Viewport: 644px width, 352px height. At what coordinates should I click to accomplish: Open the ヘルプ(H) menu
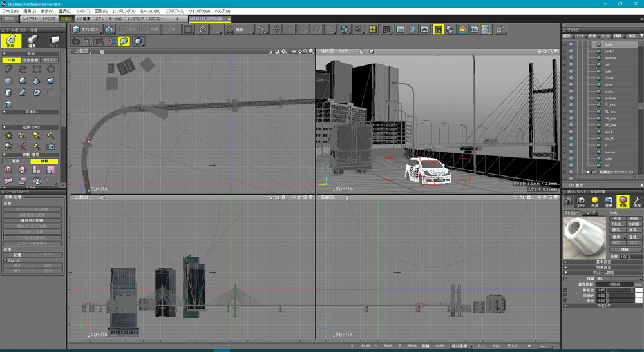pyautogui.click(x=222, y=11)
